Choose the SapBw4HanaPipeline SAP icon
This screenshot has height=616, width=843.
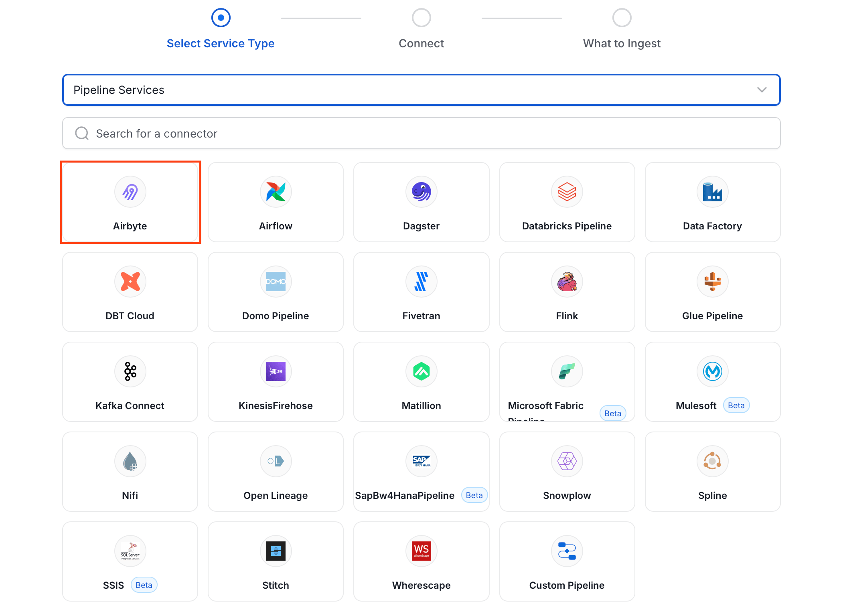pos(421,461)
